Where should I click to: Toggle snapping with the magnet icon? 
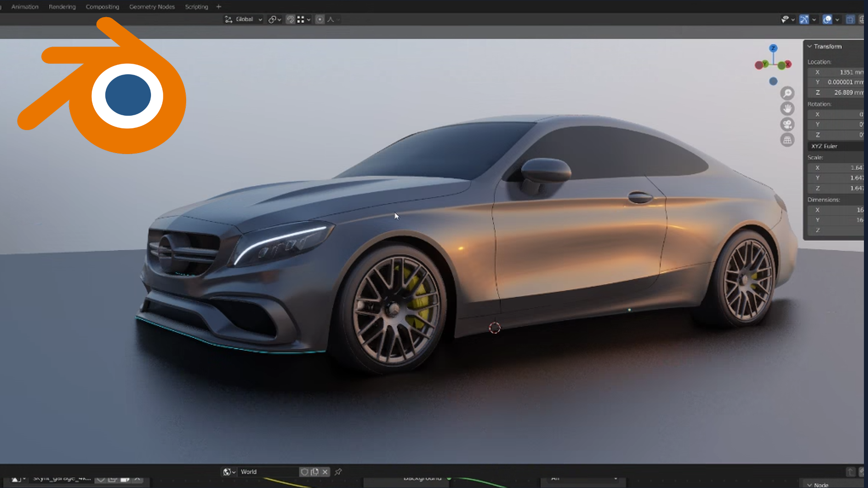click(x=290, y=19)
